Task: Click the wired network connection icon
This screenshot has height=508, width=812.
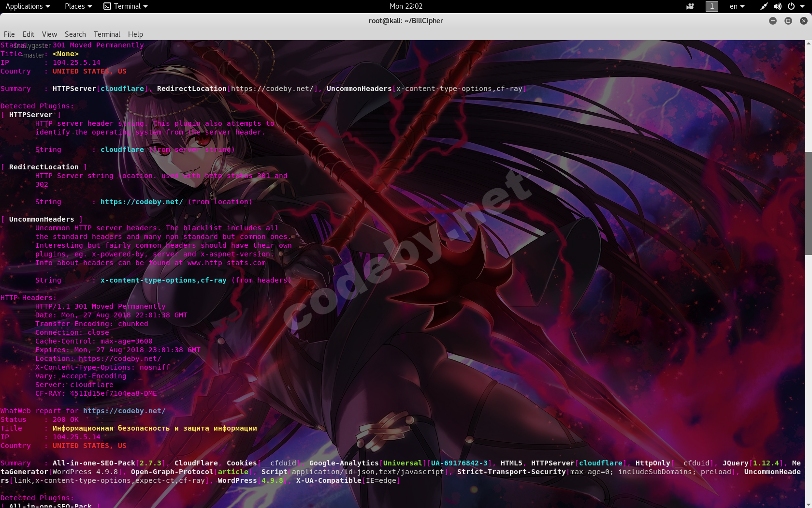Action: click(764, 6)
